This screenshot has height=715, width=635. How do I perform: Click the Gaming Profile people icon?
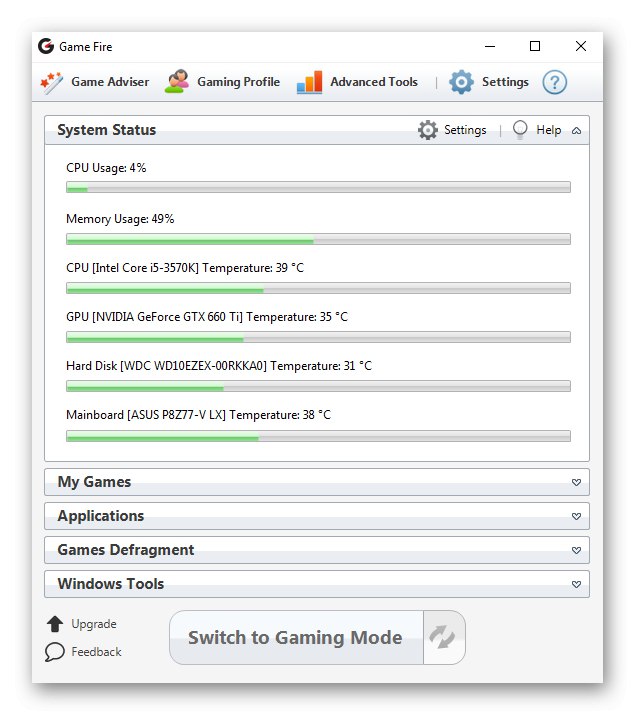pyautogui.click(x=177, y=82)
